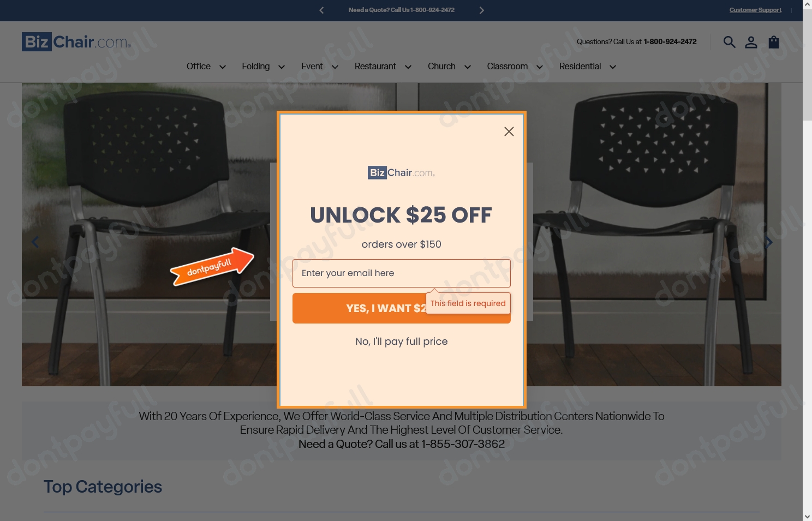812x521 pixels.
Task: Open the user account icon
Action: pos(751,42)
